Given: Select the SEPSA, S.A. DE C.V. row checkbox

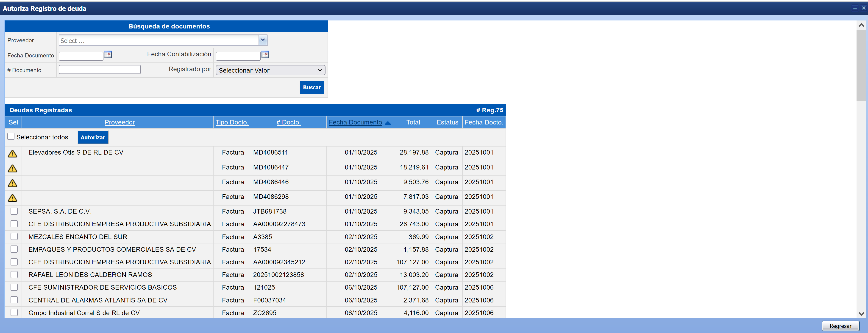Looking at the screenshot, I should (14, 211).
